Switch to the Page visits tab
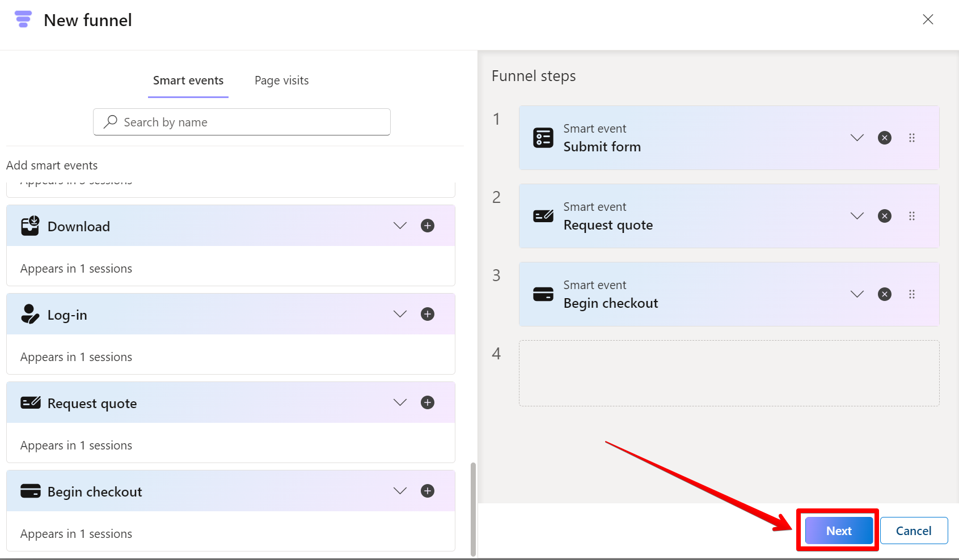Viewport: 959px width, 560px height. click(281, 80)
